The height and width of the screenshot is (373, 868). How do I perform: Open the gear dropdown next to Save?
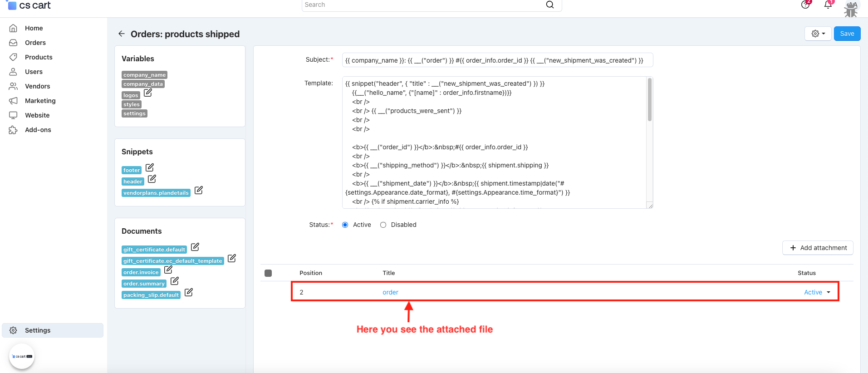(818, 34)
